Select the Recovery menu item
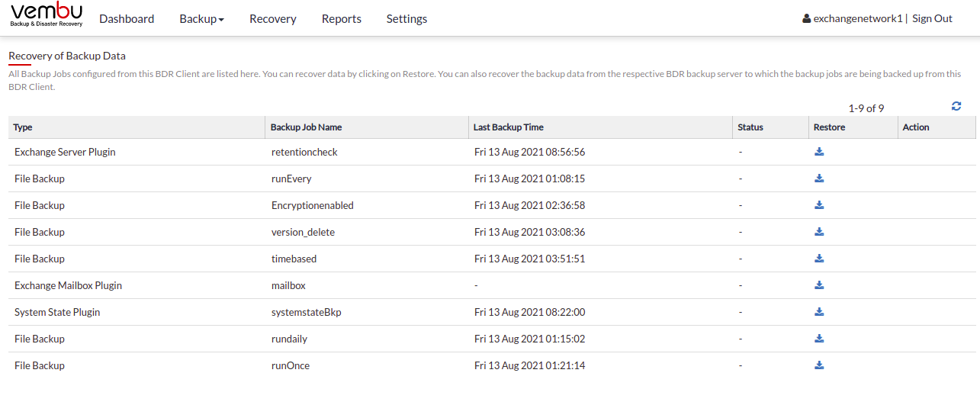Screen dimensions: 980x418 (x=273, y=18)
